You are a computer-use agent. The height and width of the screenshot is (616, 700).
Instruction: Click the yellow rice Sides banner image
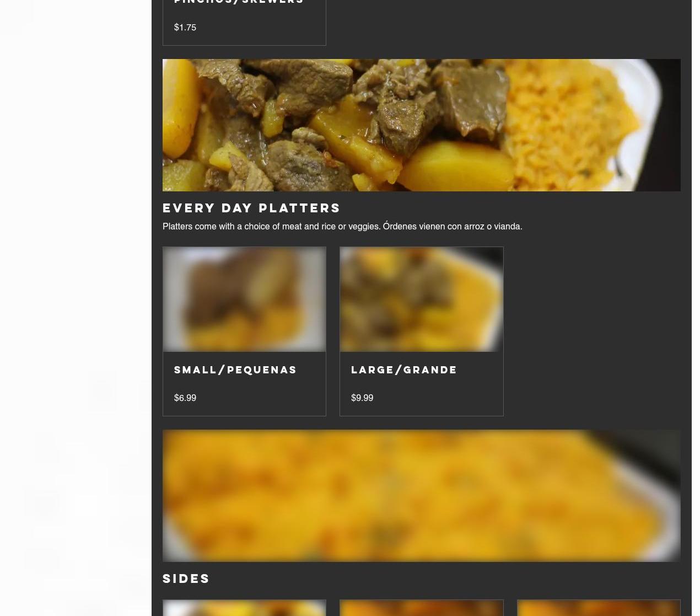[x=422, y=496]
